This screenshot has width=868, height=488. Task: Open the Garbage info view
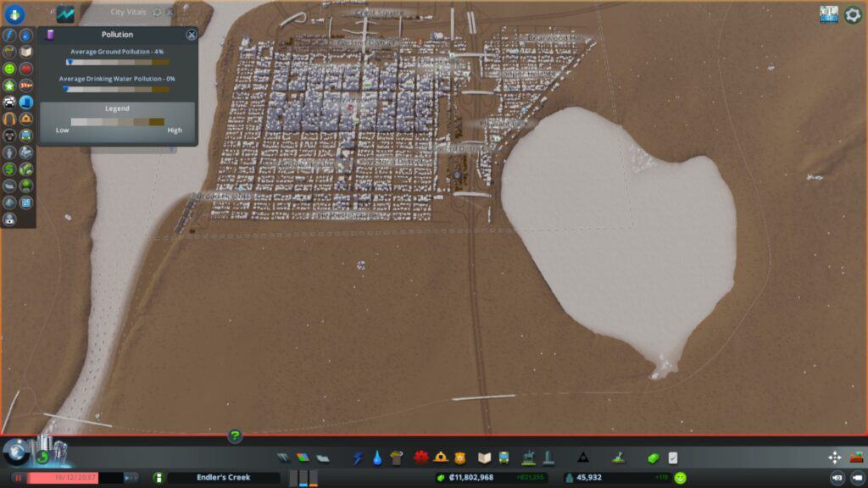coord(9,52)
